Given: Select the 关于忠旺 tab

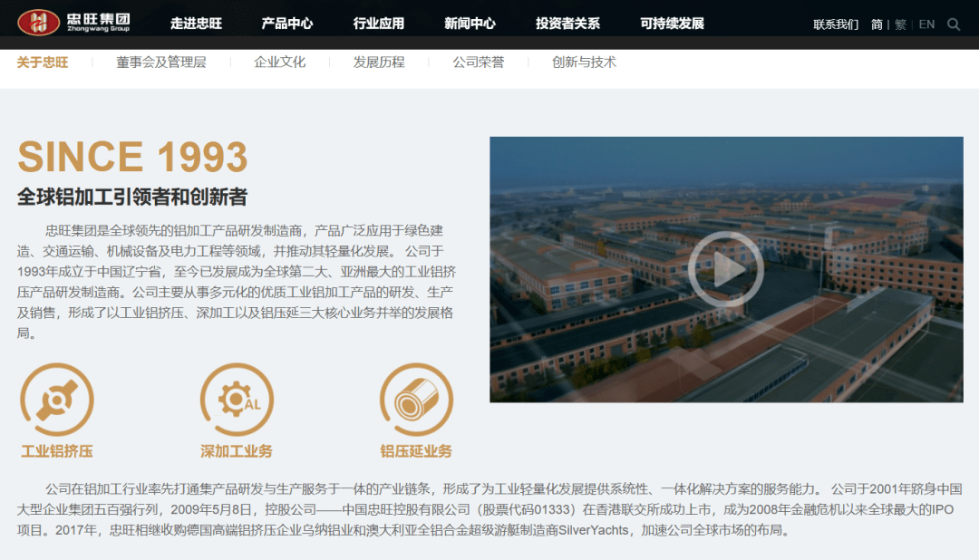Looking at the screenshot, I should (43, 63).
